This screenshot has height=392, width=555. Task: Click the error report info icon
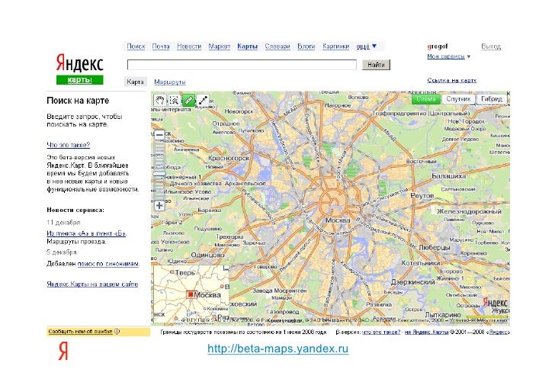117,332
